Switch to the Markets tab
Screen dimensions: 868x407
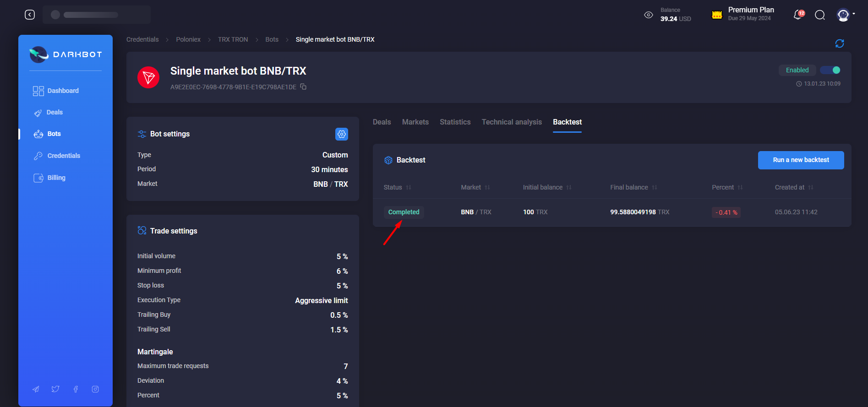coord(415,122)
